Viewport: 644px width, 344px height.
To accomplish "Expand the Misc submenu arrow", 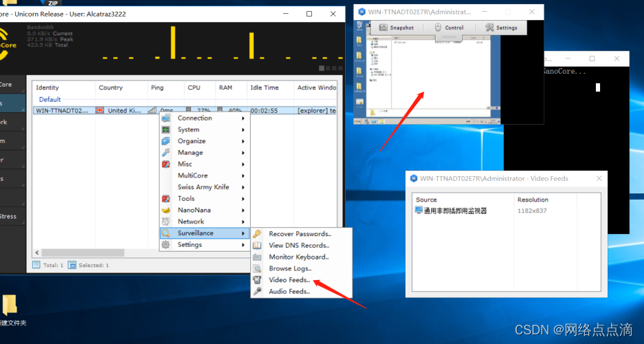I will [243, 164].
